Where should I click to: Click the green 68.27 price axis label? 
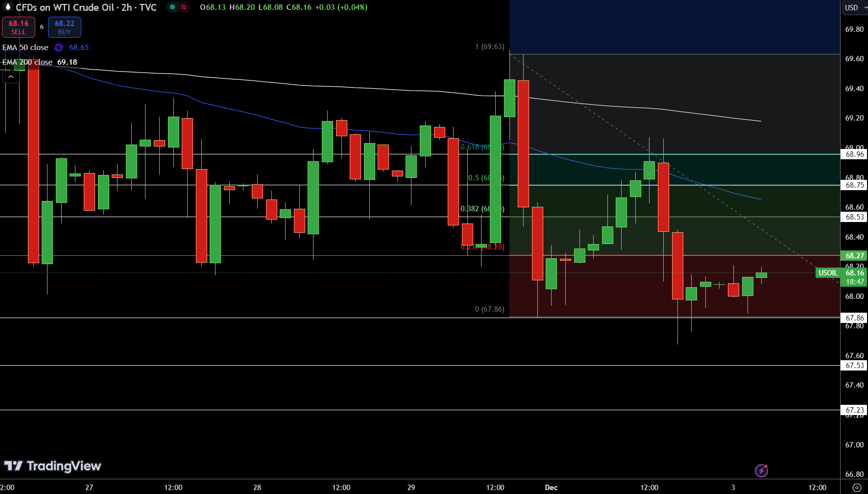[x=855, y=256]
